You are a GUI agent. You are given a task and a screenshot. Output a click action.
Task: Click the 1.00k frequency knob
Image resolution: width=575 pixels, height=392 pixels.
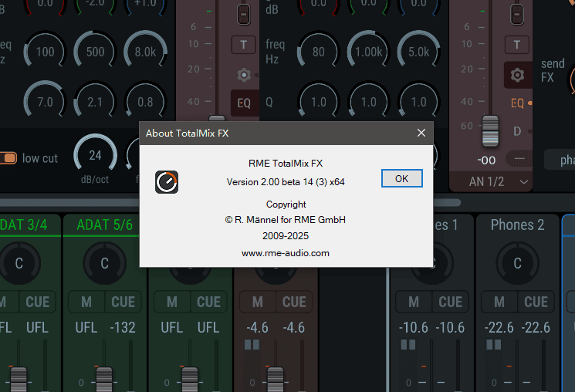pos(369,52)
